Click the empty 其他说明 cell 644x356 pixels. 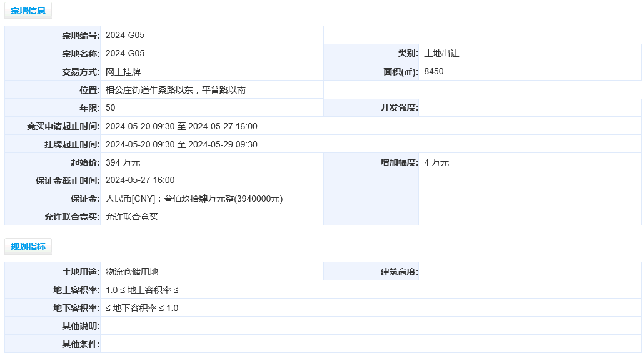(371, 325)
